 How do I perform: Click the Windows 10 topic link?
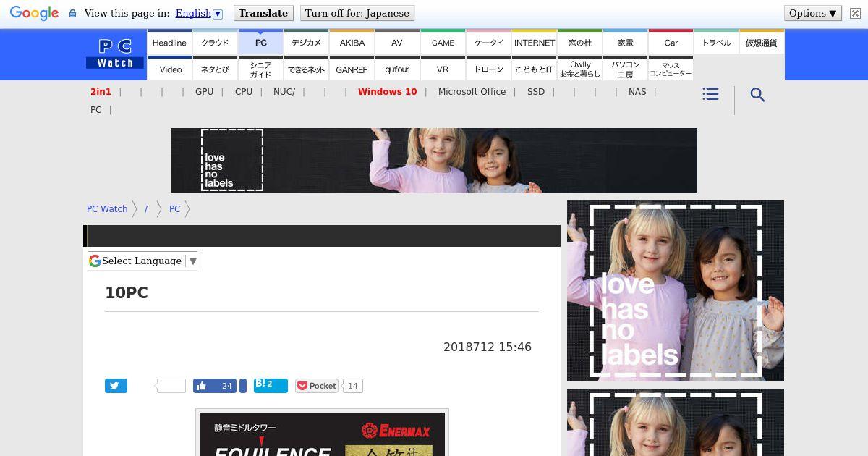pos(387,92)
